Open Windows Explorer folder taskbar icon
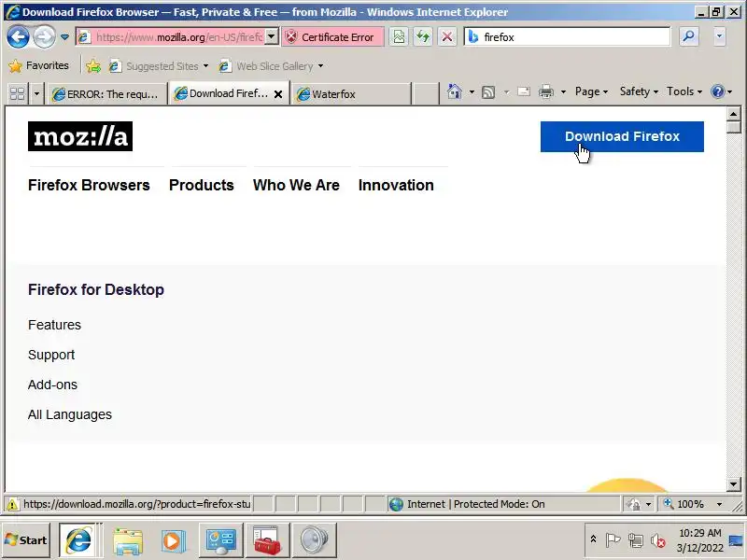747x560 pixels. click(128, 541)
